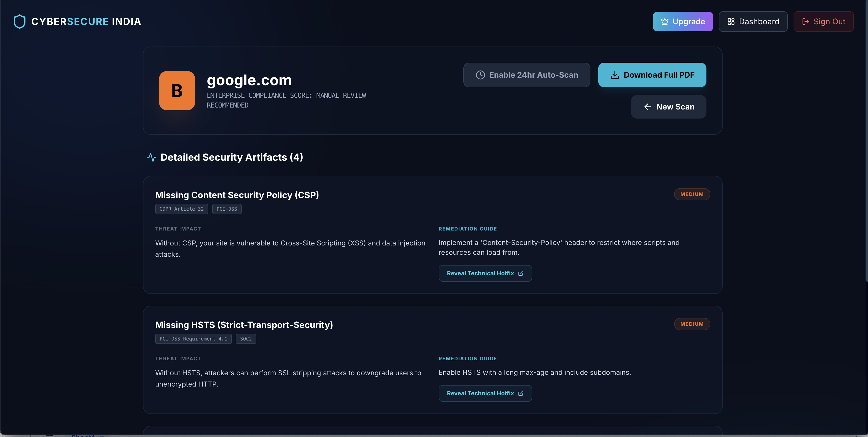
Task: Download the Full PDF report
Action: 652,75
